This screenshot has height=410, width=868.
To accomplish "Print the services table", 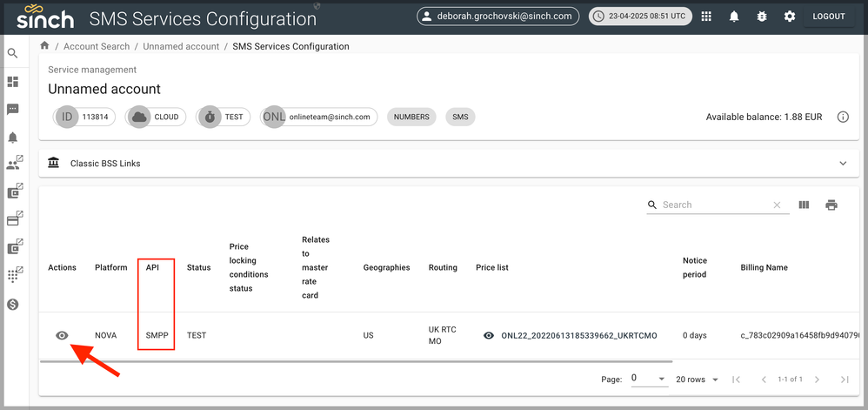I will point(831,205).
